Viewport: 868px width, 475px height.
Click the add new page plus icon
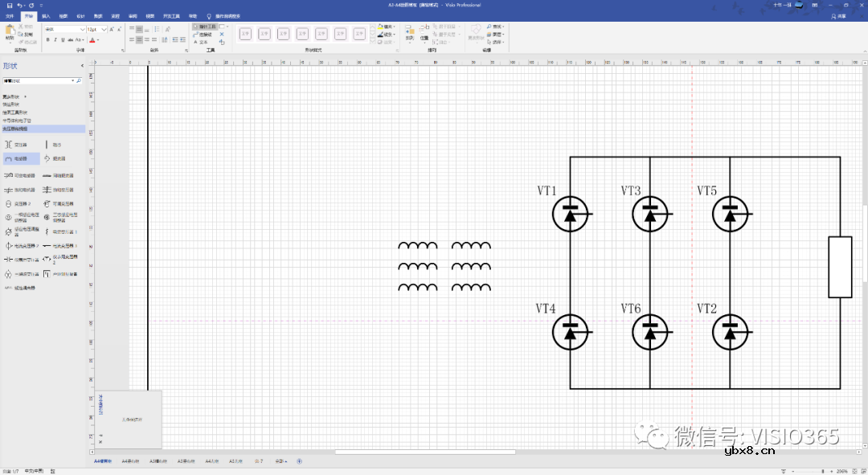300,461
